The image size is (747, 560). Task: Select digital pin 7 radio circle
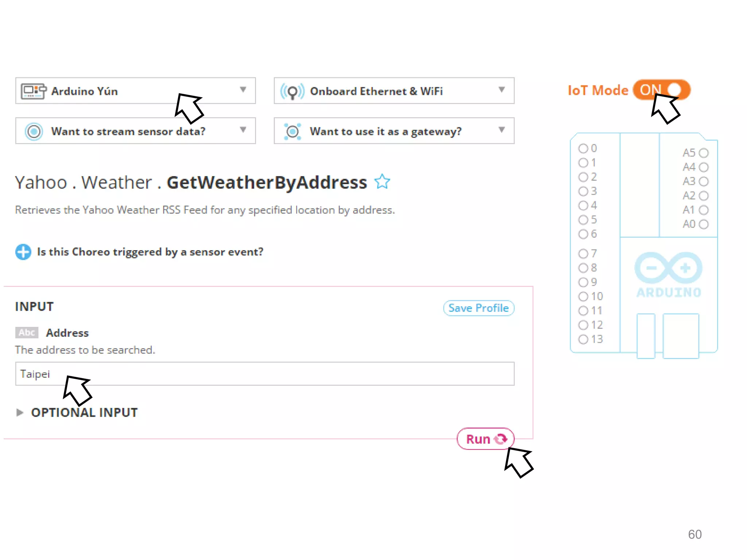(583, 253)
